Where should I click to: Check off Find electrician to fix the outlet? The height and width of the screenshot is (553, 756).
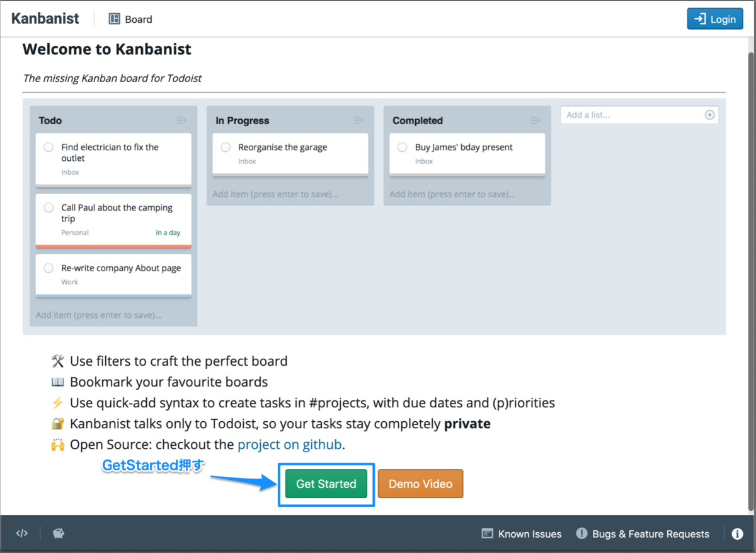49,148
